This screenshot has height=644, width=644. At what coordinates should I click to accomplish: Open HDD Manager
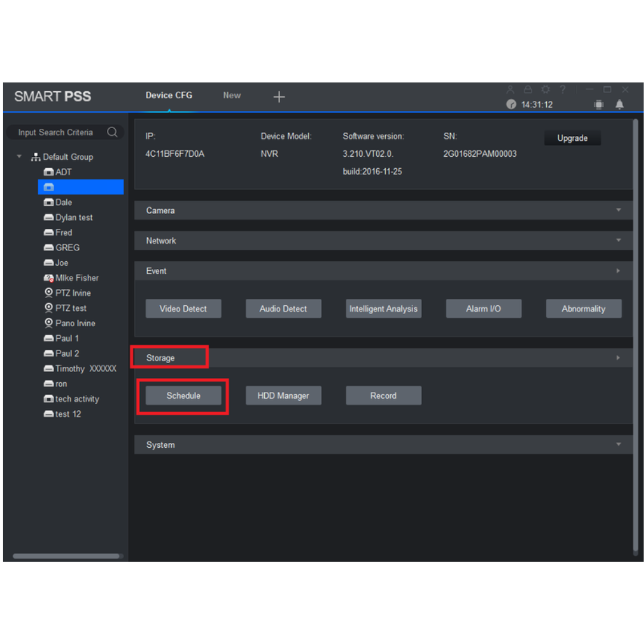(x=283, y=395)
